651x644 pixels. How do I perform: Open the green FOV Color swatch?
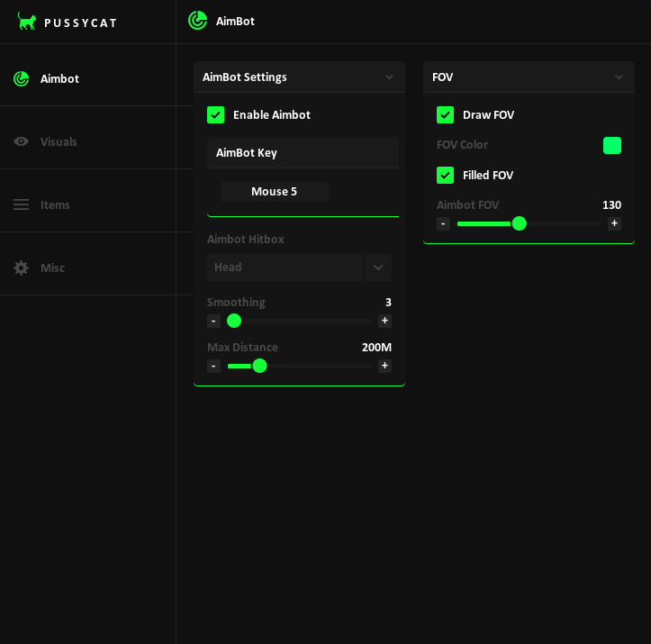(612, 145)
